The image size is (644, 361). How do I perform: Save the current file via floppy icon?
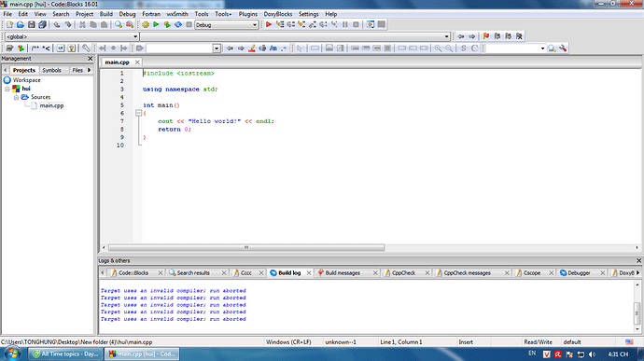(31, 25)
